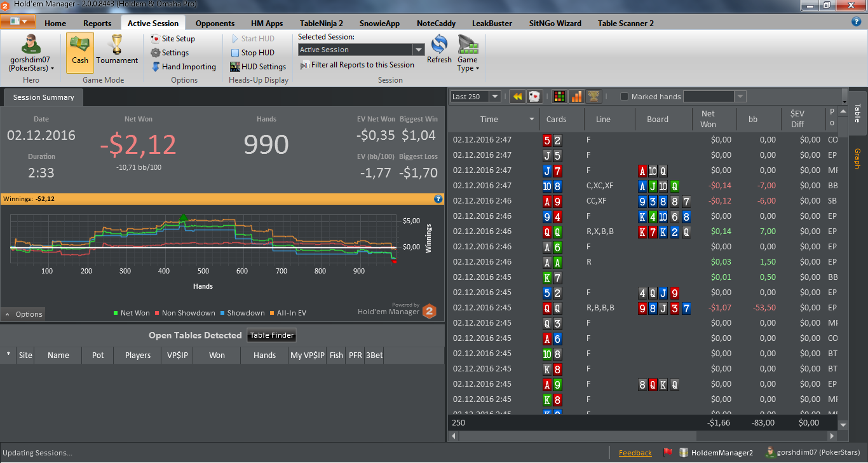Open the SnowieApp tab
Screen dimensions: 868x463
click(380, 24)
